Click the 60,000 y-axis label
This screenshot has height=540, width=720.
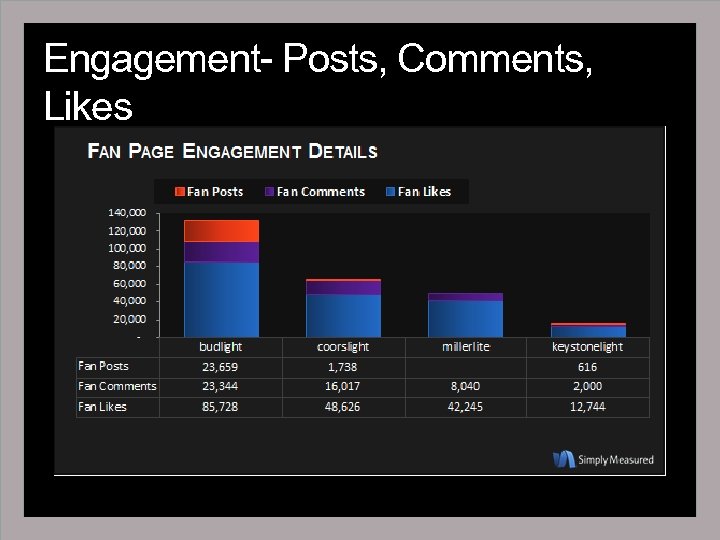(x=129, y=284)
